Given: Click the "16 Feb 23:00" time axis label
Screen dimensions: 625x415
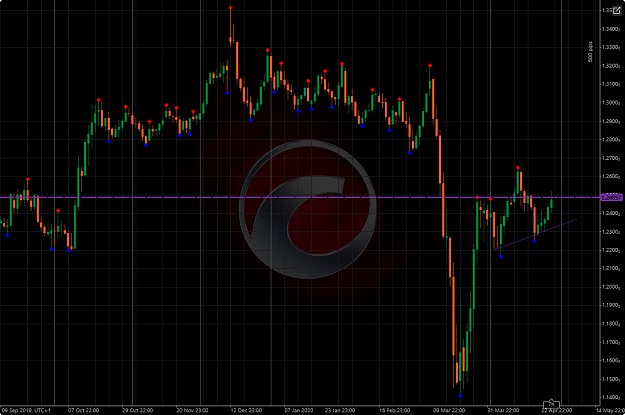Looking at the screenshot, I should pyautogui.click(x=395, y=410).
